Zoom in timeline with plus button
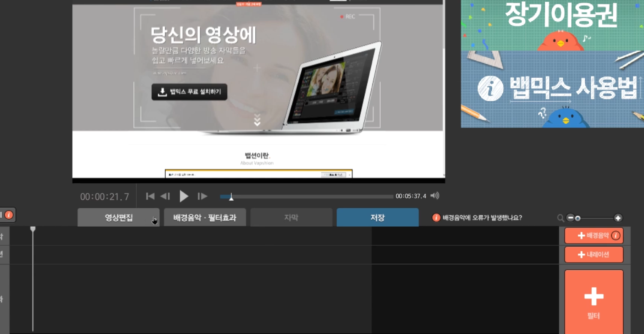The height and width of the screenshot is (334, 644). click(618, 218)
